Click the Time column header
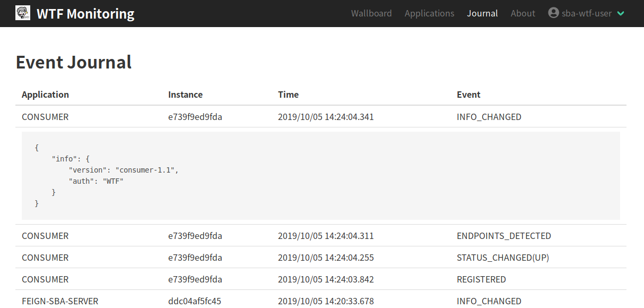This screenshot has width=644, height=308. [288, 95]
